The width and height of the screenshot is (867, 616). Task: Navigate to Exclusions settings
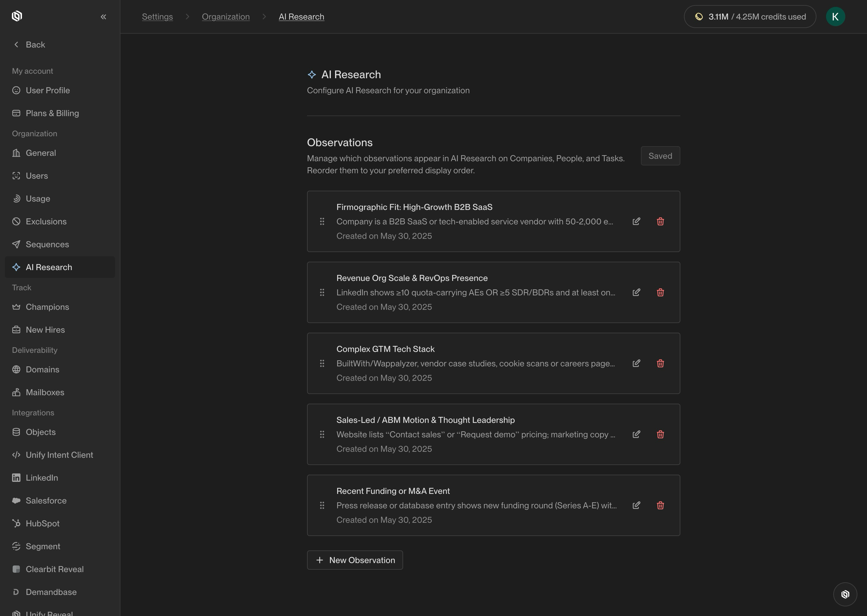click(46, 221)
